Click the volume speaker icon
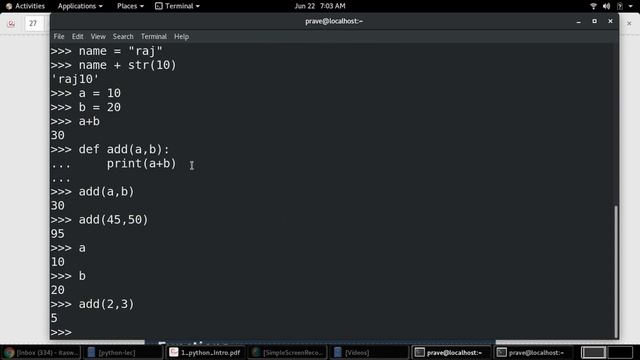Viewport: 640px width, 360px height. [x=607, y=6]
